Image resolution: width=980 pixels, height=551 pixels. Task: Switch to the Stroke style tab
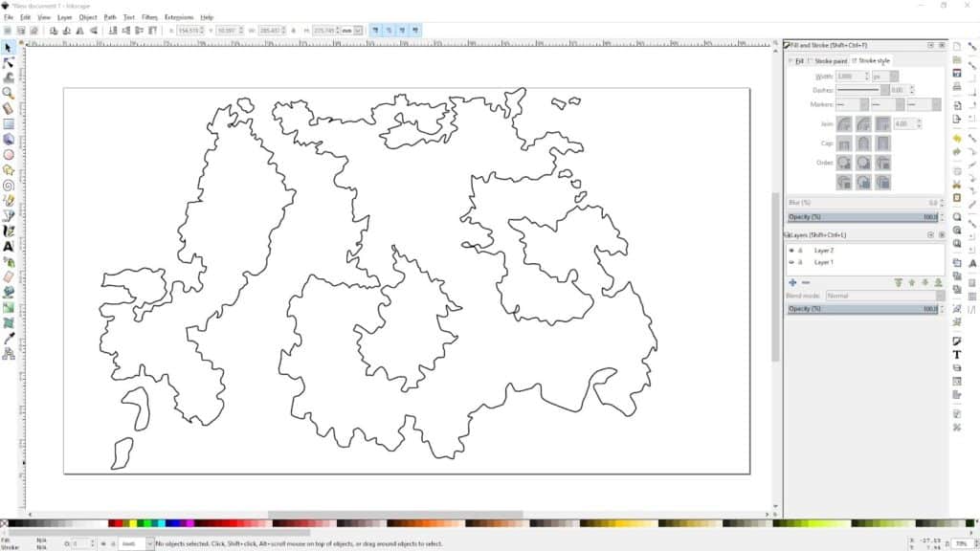click(x=871, y=61)
